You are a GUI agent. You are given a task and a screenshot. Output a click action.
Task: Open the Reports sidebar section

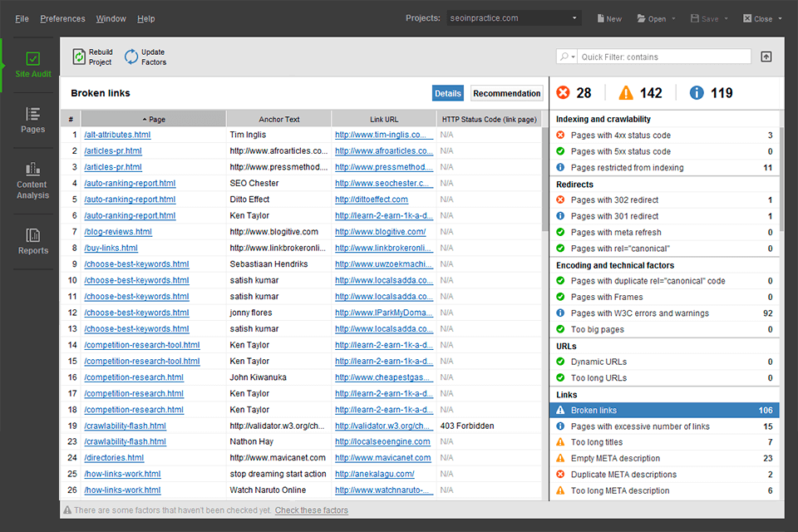[x=32, y=240]
